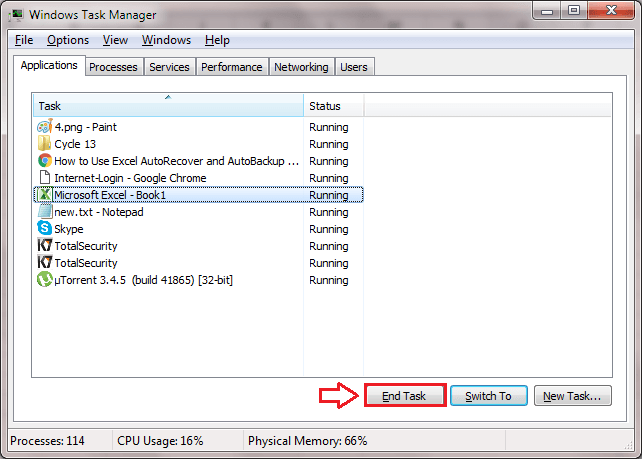This screenshot has height=459, width=642.
Task: Click the Notepad icon beside new.txt
Action: [x=45, y=212]
